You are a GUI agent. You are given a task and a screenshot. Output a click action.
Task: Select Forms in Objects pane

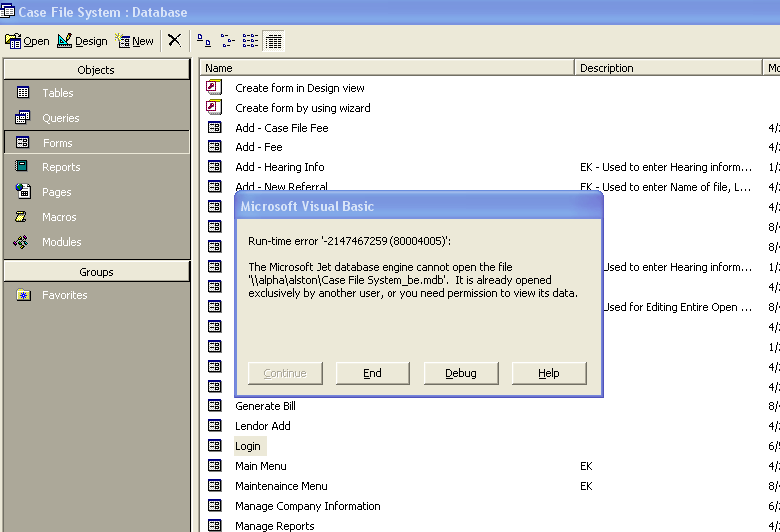tap(97, 142)
